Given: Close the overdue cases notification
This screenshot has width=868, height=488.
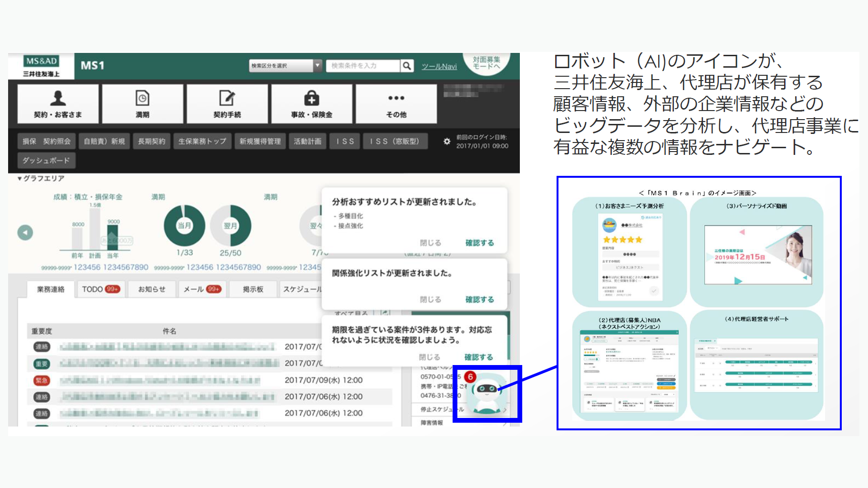Looking at the screenshot, I should pos(429,357).
